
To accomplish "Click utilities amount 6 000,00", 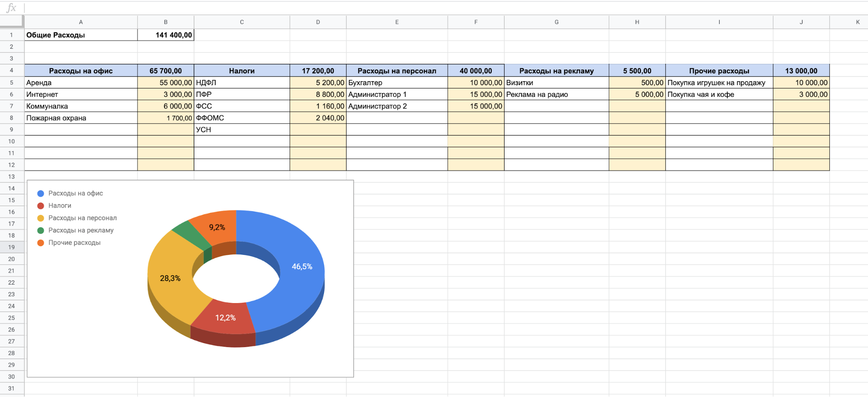I will 165,106.
